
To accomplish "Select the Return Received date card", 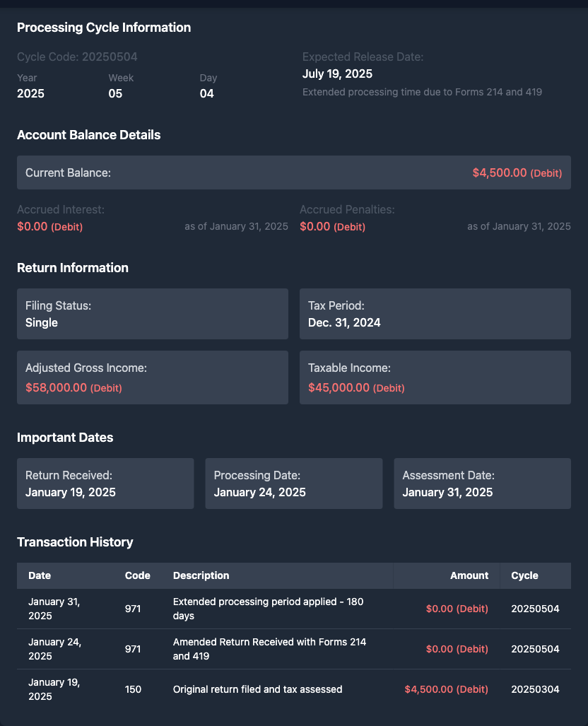I will (105, 484).
